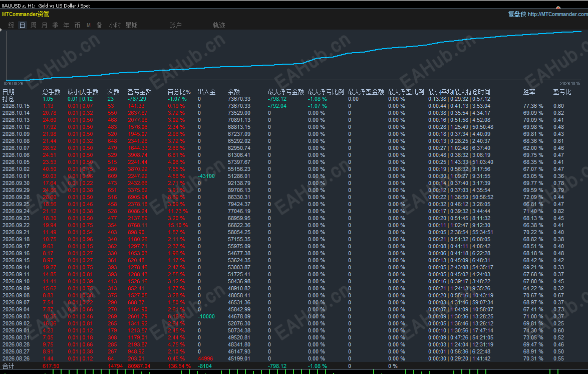Click the 盈亏金额 column header

click(140, 92)
